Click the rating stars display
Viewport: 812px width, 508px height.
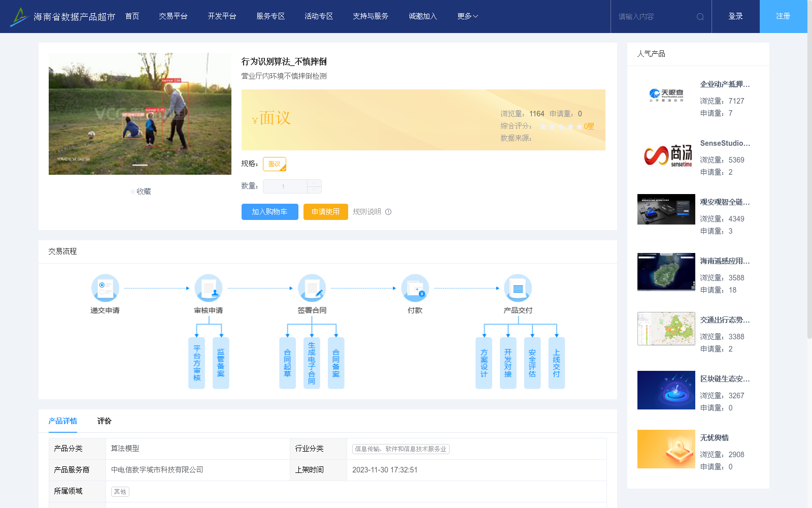point(561,126)
